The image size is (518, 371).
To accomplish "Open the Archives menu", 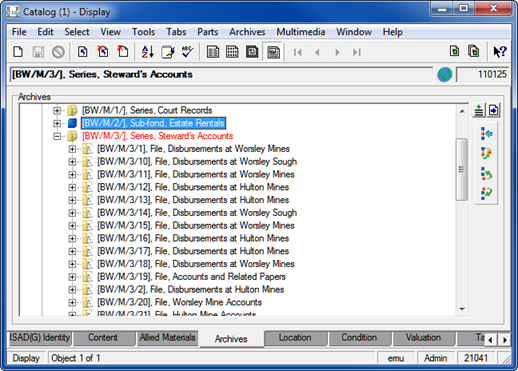I will coord(247,32).
